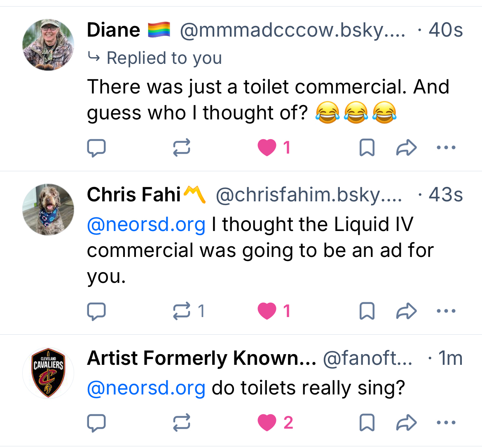Reply to Chris Fahi's Liquid IV post
Image resolution: width=482 pixels, height=448 pixels.
[x=96, y=311]
